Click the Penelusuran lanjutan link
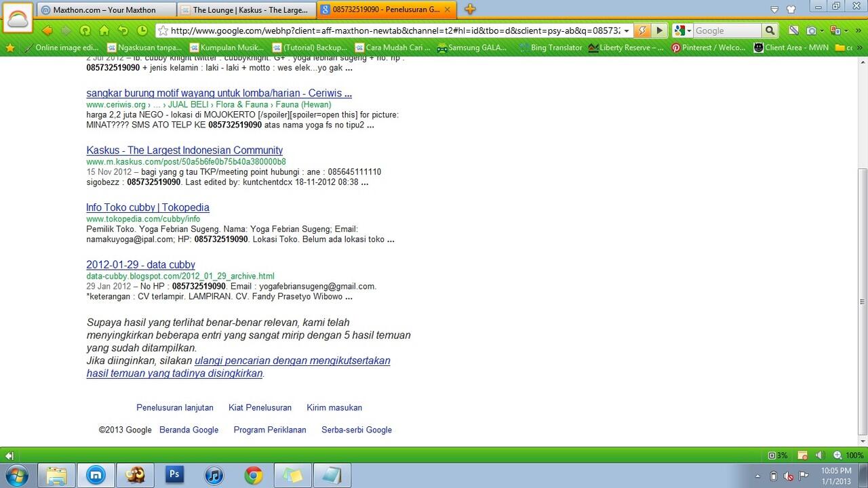Viewport: 868px width, 488px height. (x=175, y=408)
